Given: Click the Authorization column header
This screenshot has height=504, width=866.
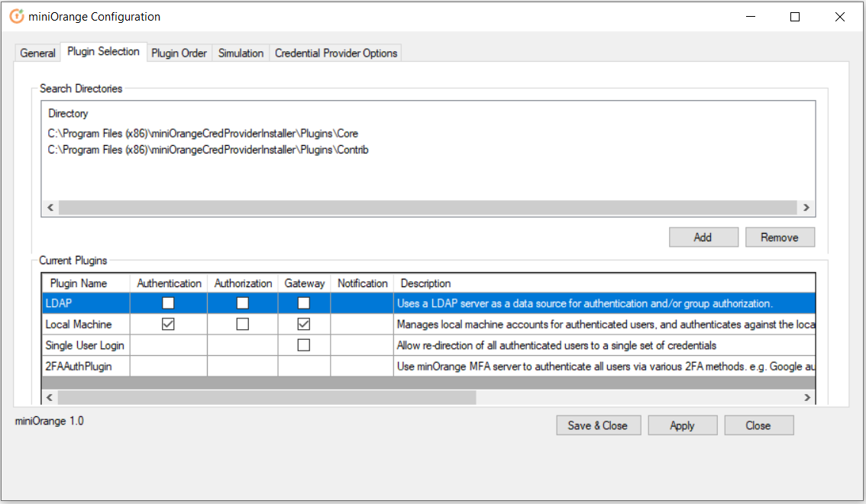Looking at the screenshot, I should [243, 283].
